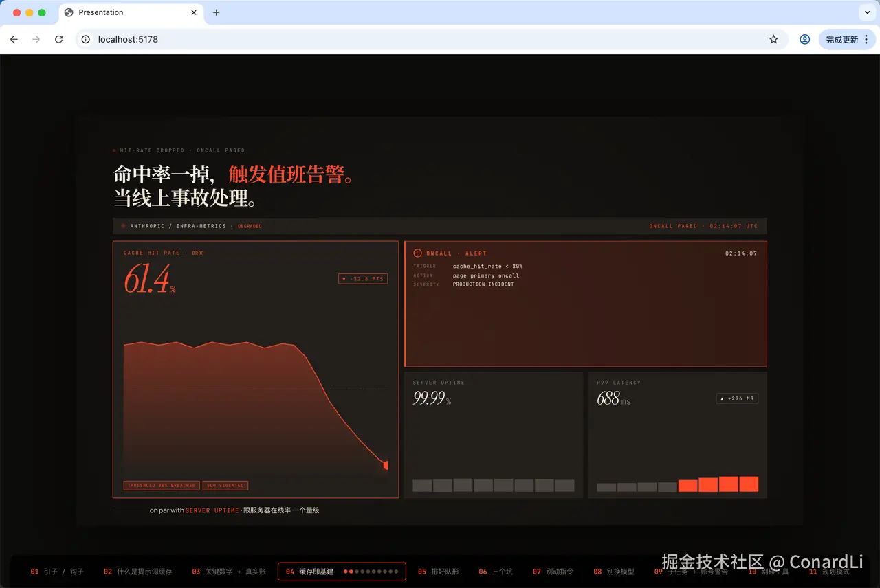Click the P99 LATENCY card label
The height and width of the screenshot is (588, 880).
pos(619,383)
